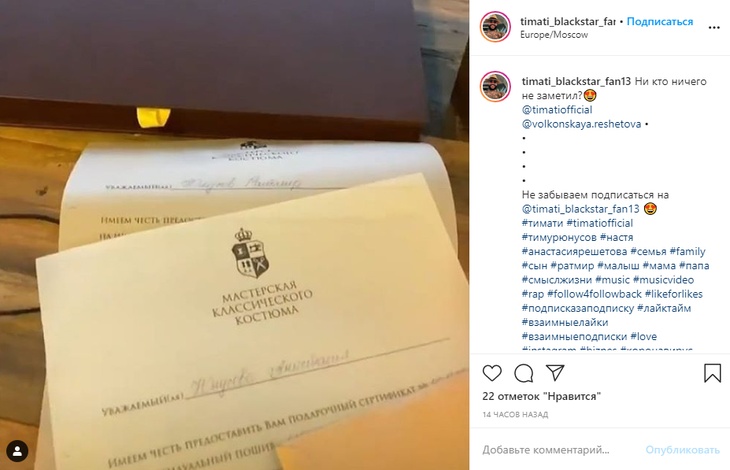730x470 pixels.
Task: Focus the add comment field
Action: click(x=559, y=450)
